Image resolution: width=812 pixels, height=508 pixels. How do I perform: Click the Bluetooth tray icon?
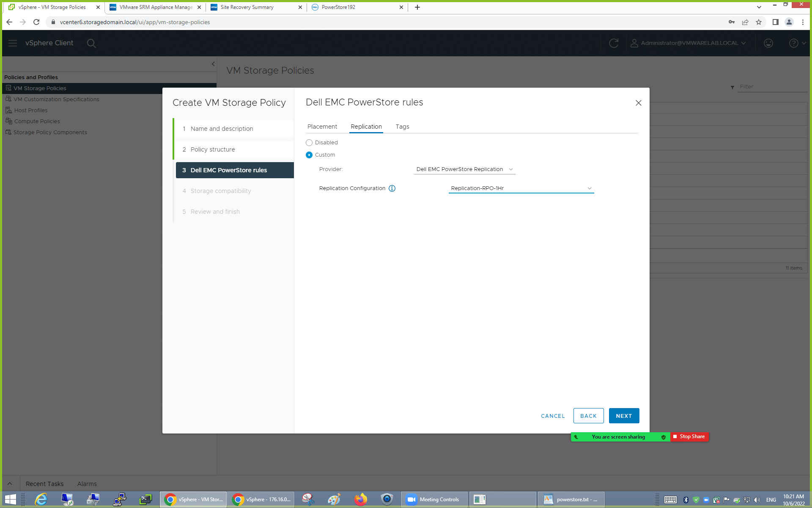[686, 500]
